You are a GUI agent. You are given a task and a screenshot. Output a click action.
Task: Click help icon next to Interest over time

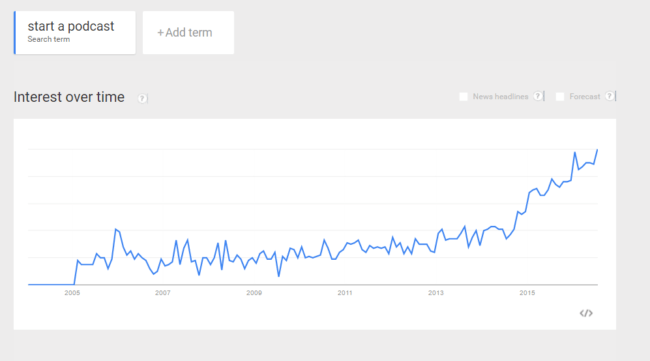coord(142,98)
